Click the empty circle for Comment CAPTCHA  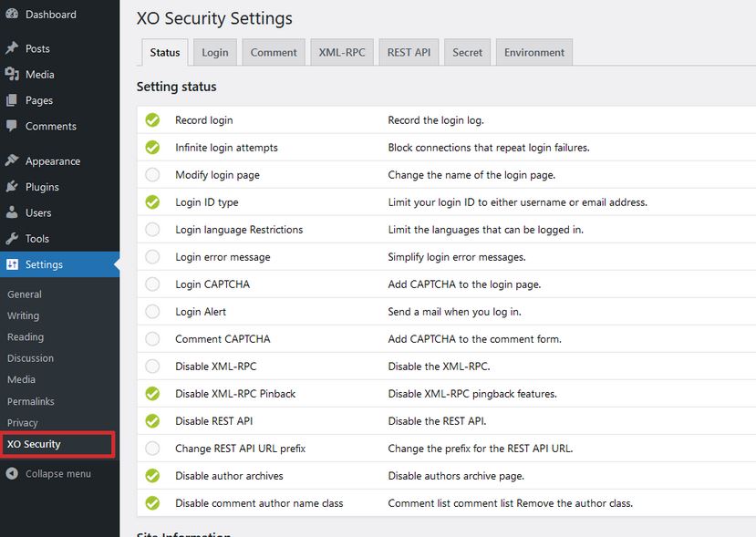tap(152, 339)
